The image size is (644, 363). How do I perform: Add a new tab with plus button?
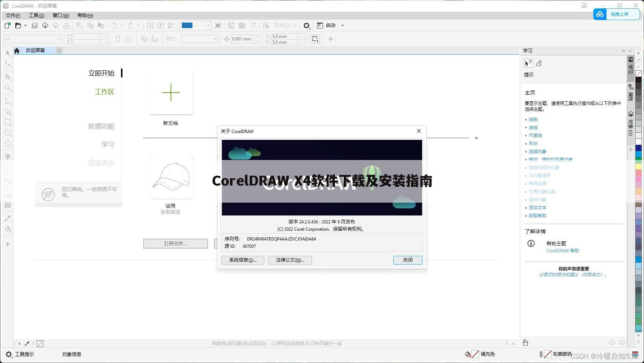59,51
